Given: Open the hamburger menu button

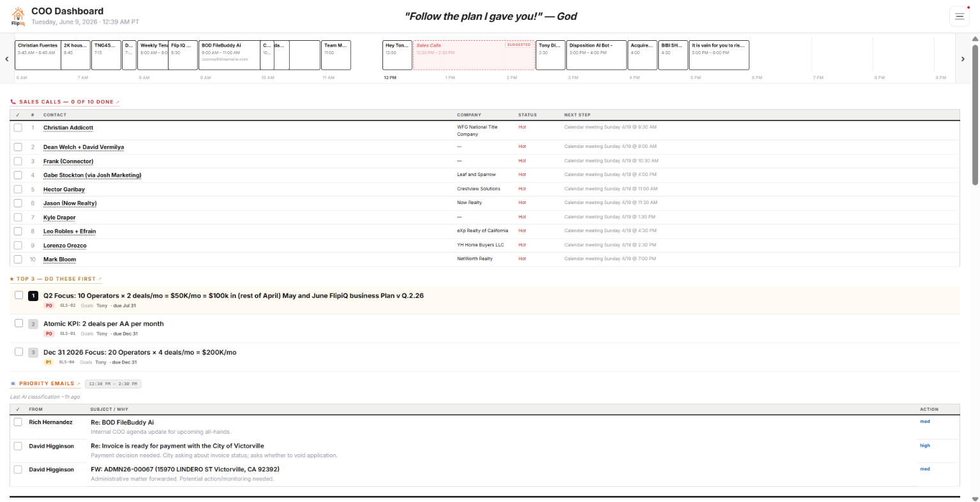Looking at the screenshot, I should tap(959, 17).
